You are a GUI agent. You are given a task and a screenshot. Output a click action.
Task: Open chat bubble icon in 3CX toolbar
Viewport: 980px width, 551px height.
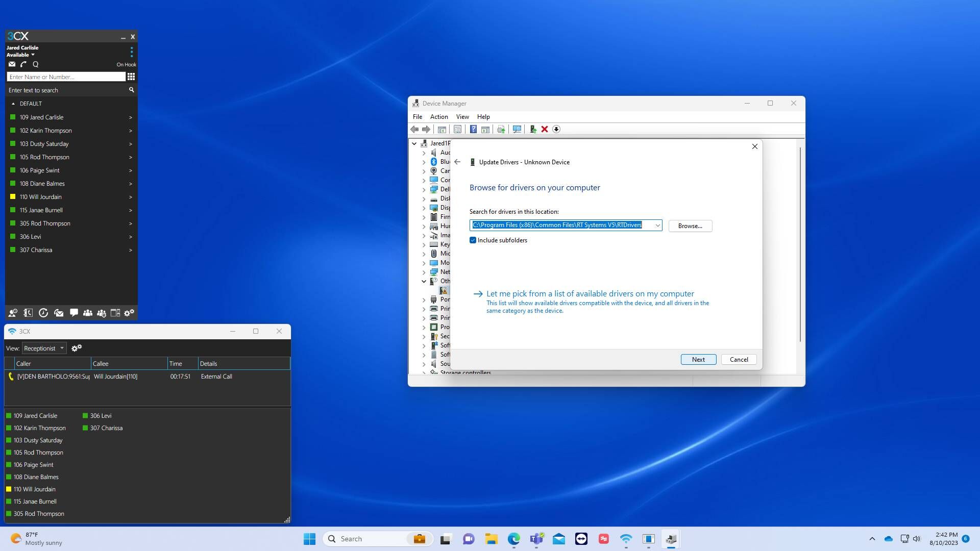(x=74, y=313)
